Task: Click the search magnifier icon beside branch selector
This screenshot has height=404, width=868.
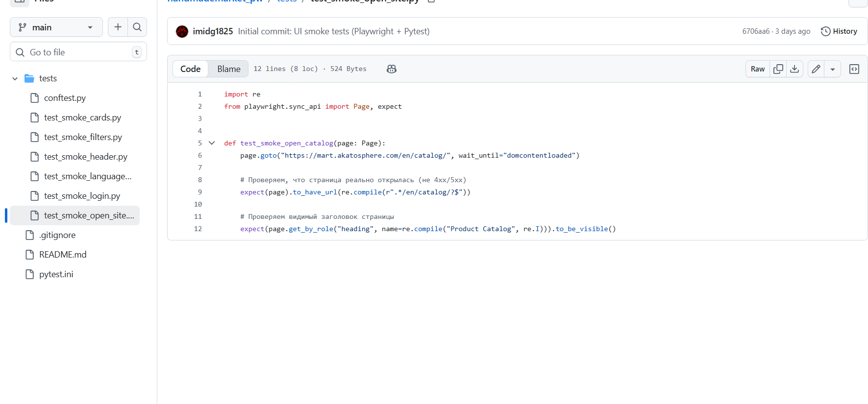Action: tap(137, 27)
